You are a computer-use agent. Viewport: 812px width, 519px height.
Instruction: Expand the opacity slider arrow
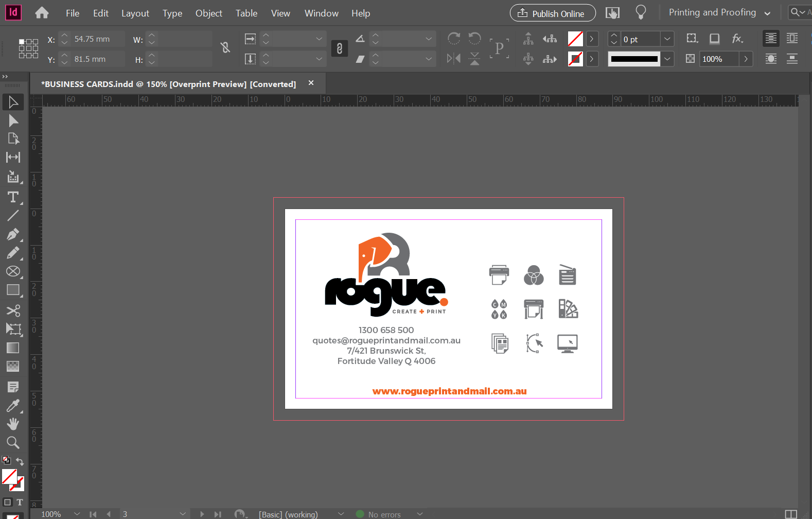point(746,59)
